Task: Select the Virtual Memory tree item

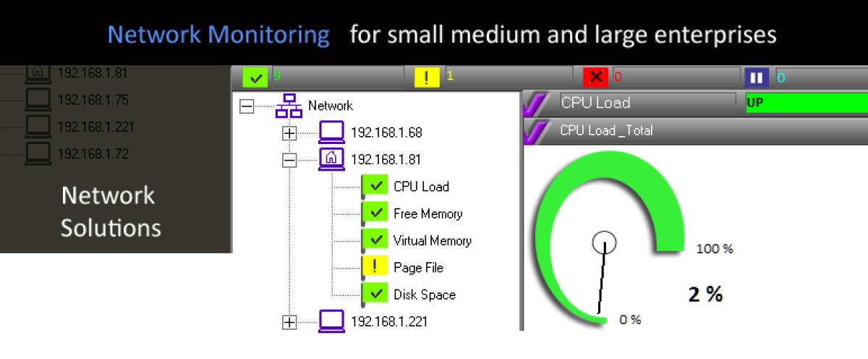Action: (432, 240)
